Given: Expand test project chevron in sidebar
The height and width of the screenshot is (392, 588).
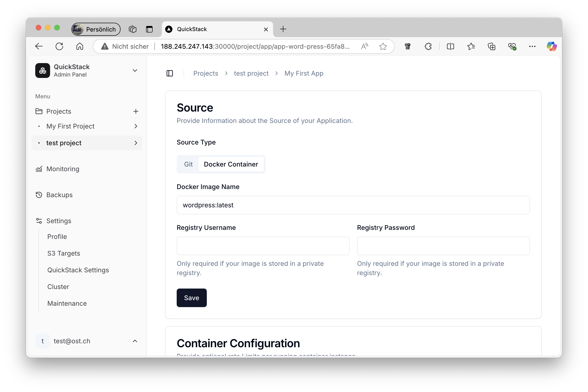Looking at the screenshot, I should pyautogui.click(x=136, y=143).
